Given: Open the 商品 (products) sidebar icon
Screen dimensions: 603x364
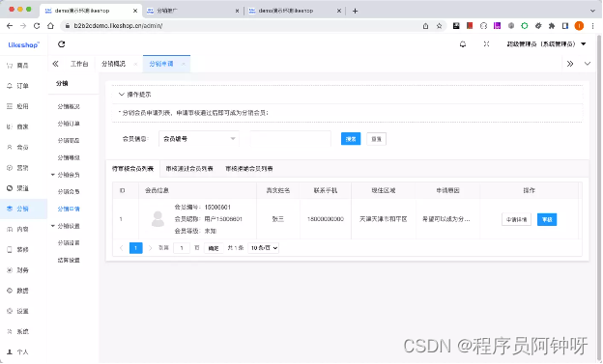Looking at the screenshot, I should [10, 66].
